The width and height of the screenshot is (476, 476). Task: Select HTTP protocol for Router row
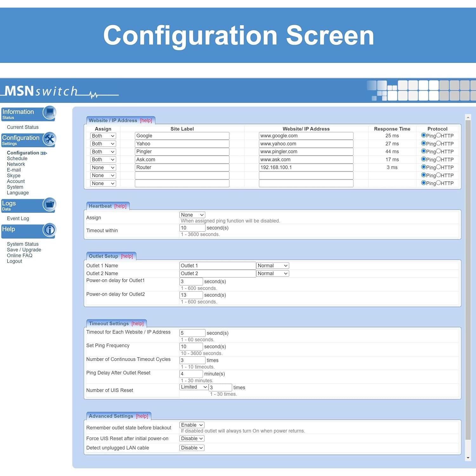438,167
